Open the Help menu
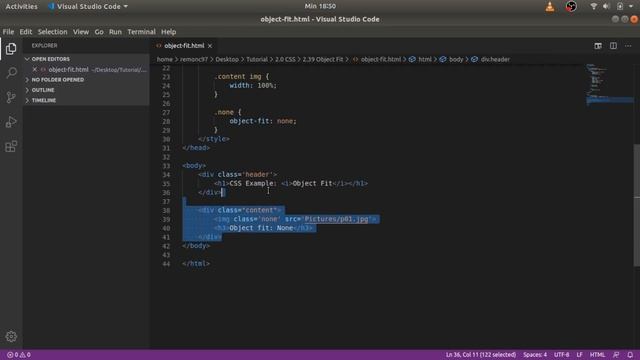The image size is (640, 360). 168,32
